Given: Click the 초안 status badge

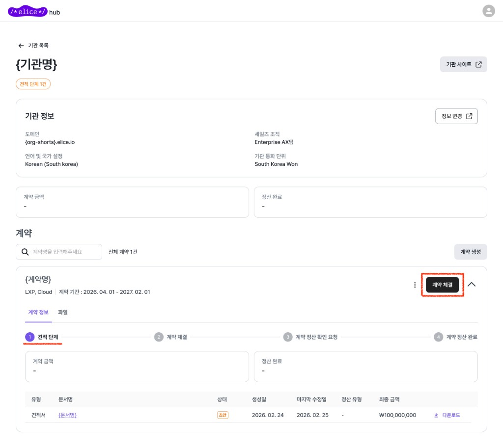Looking at the screenshot, I should (x=223, y=415).
